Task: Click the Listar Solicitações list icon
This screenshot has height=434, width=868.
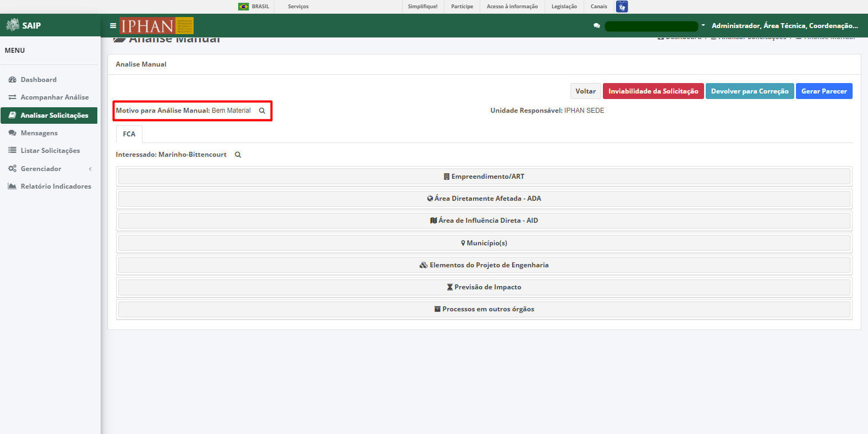Action: (x=13, y=150)
